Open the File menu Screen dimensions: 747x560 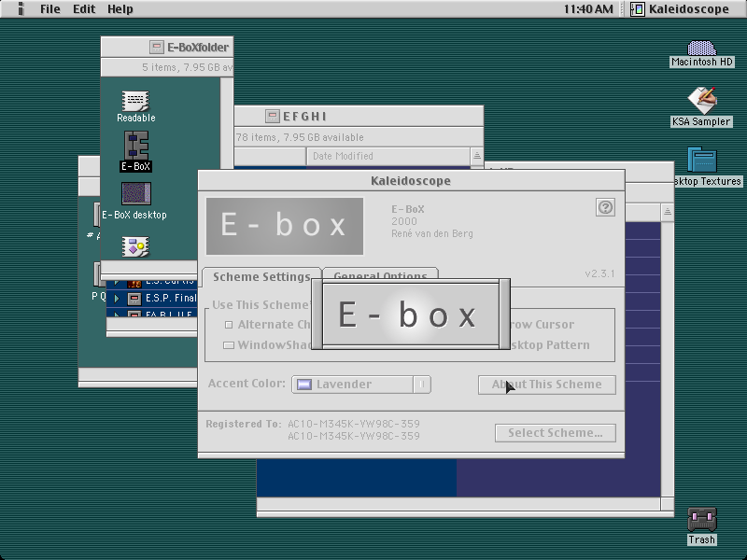pos(50,9)
